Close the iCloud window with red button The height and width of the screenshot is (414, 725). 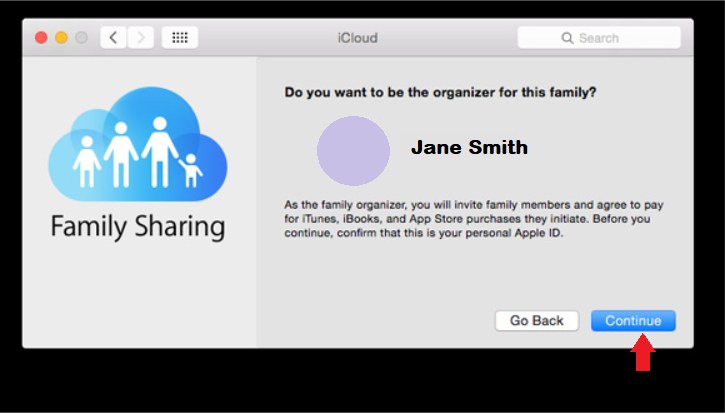41,37
